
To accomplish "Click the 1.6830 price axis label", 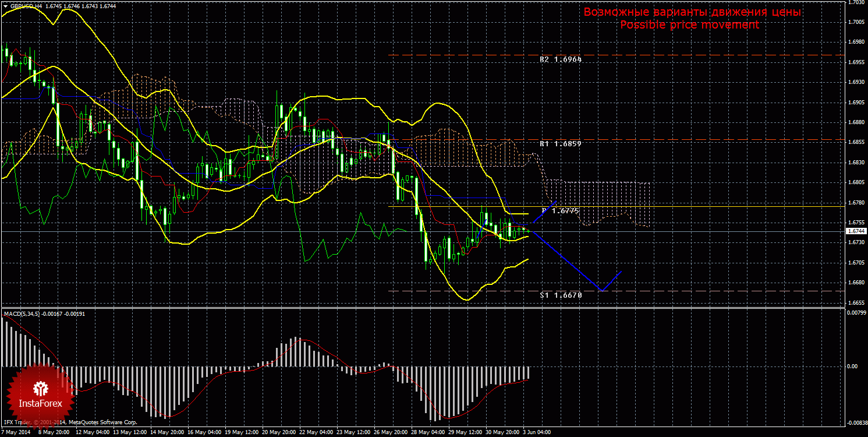I will tap(856, 163).
